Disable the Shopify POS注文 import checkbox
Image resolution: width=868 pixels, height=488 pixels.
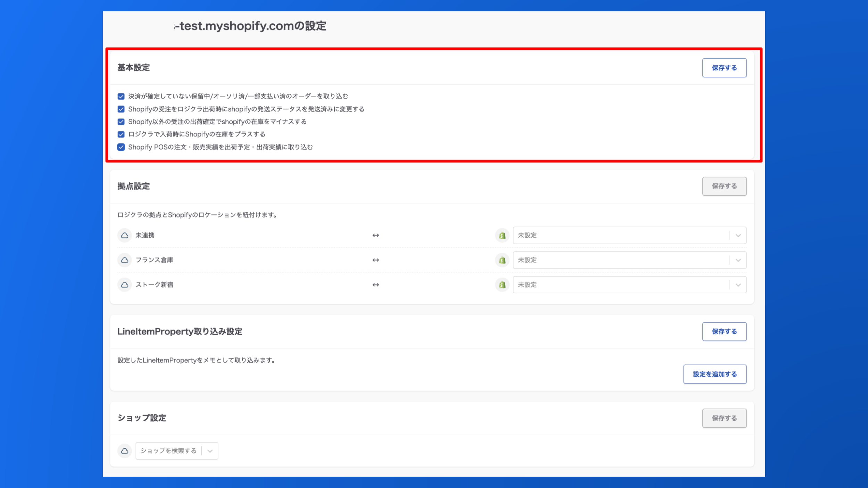[121, 147]
